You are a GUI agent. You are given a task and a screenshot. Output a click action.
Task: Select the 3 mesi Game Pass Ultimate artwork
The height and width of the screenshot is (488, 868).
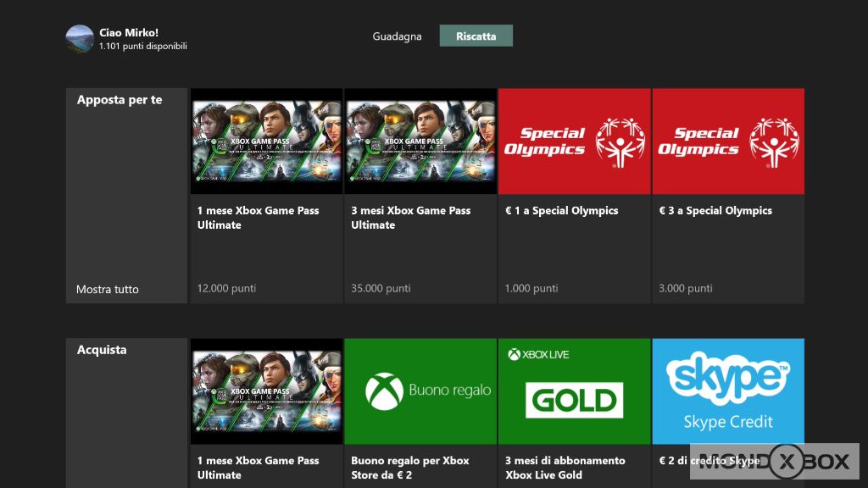[x=420, y=141]
